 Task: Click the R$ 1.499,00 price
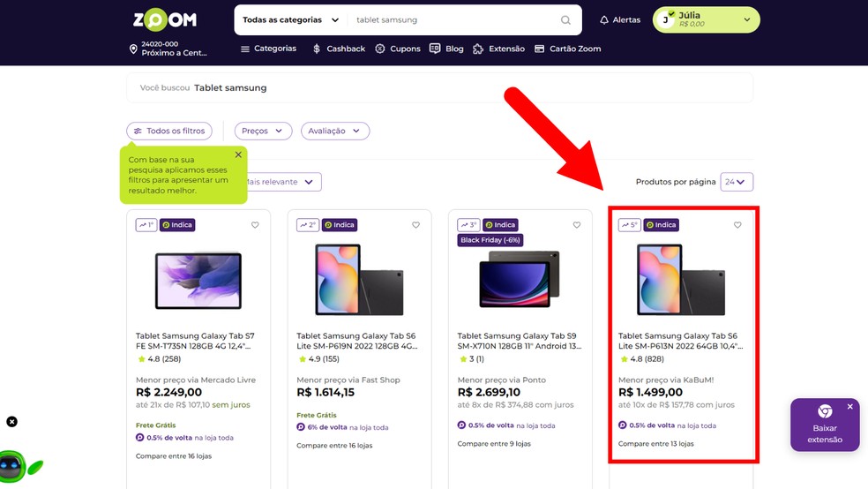(x=650, y=392)
